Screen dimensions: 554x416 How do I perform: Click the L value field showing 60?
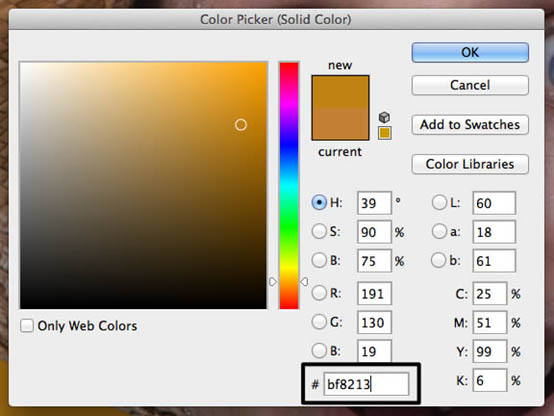point(494,203)
